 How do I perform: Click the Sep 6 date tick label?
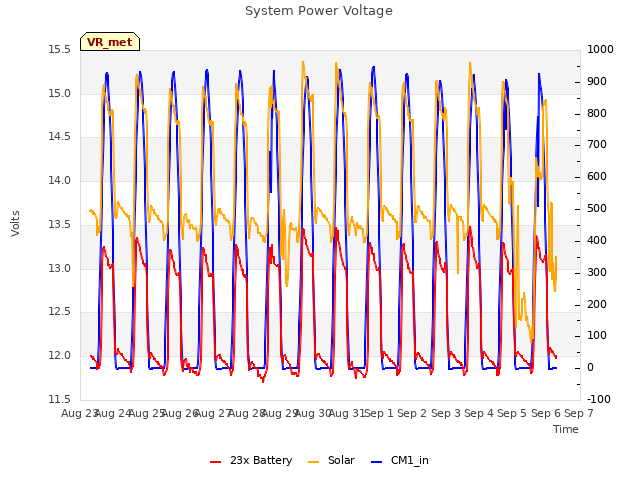546,414
